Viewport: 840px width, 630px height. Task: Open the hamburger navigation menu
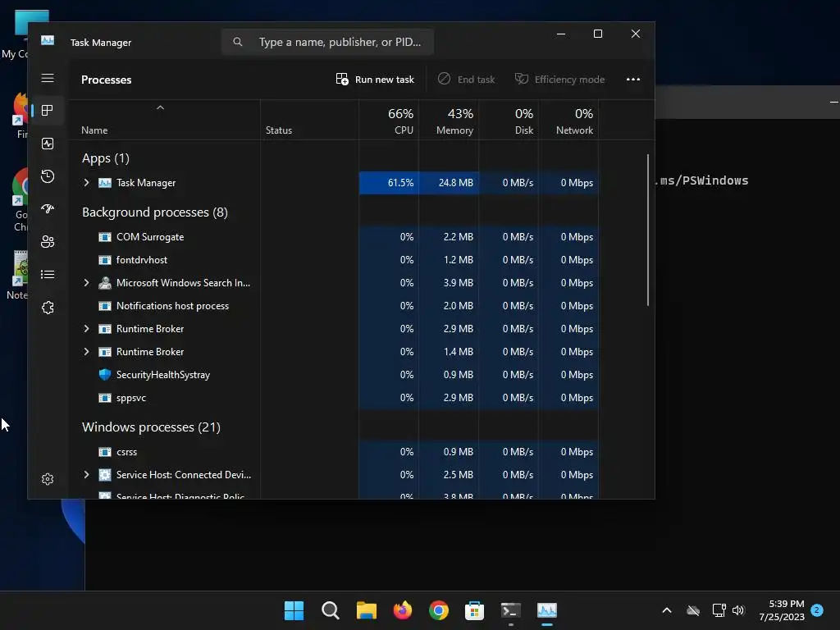[48, 78]
